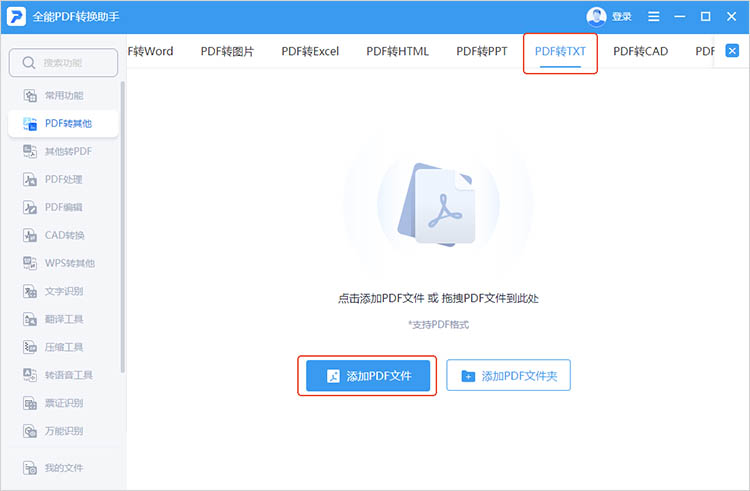
Task: Select the 万能识别 sidebar icon
Action: pos(30,431)
